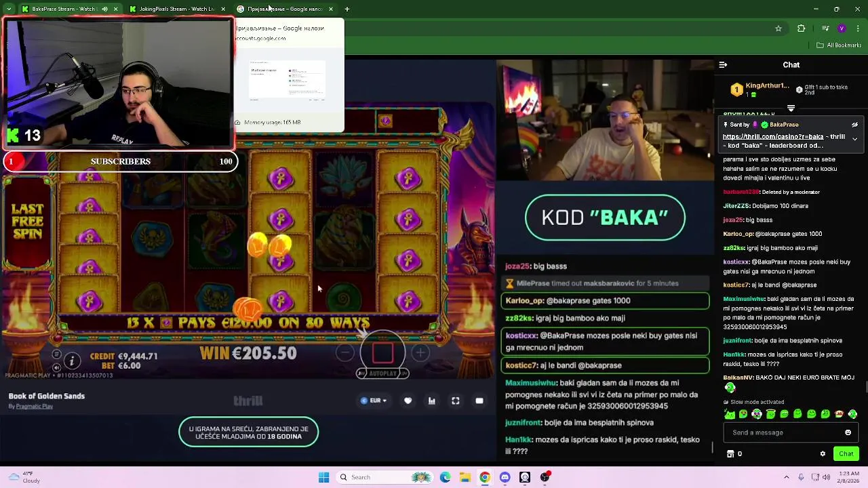Screen dimensions: 868x488
Task: Open slot game info button
Action: pos(71,361)
